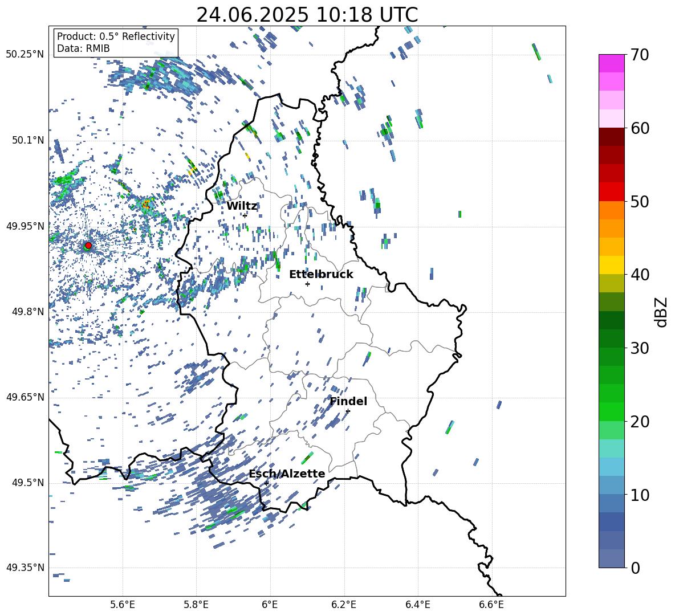The height and width of the screenshot is (616, 675).
Task: Click the 6.4°E longitude tick label
Action: pyautogui.click(x=417, y=605)
